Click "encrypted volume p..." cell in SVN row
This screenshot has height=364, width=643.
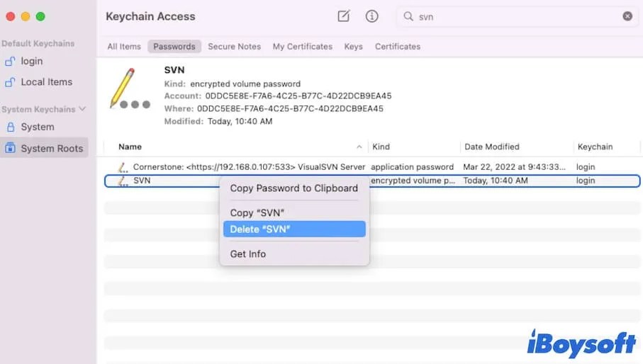[x=413, y=181]
